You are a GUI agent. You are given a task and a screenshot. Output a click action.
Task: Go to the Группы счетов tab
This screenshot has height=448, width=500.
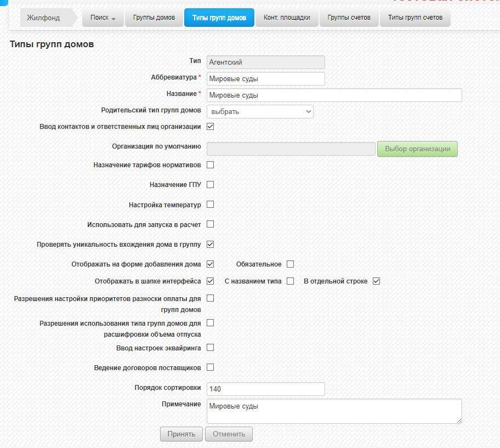point(349,18)
